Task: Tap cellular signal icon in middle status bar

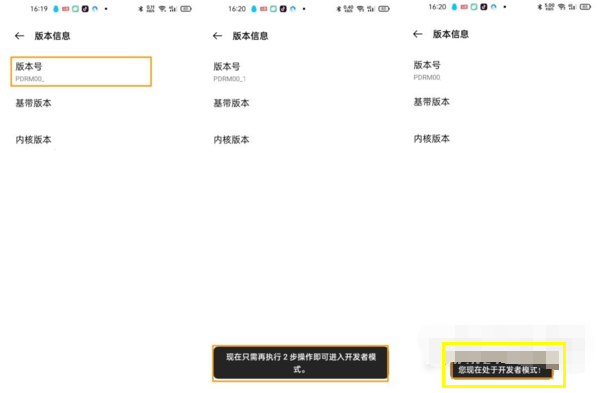Action: (371, 9)
